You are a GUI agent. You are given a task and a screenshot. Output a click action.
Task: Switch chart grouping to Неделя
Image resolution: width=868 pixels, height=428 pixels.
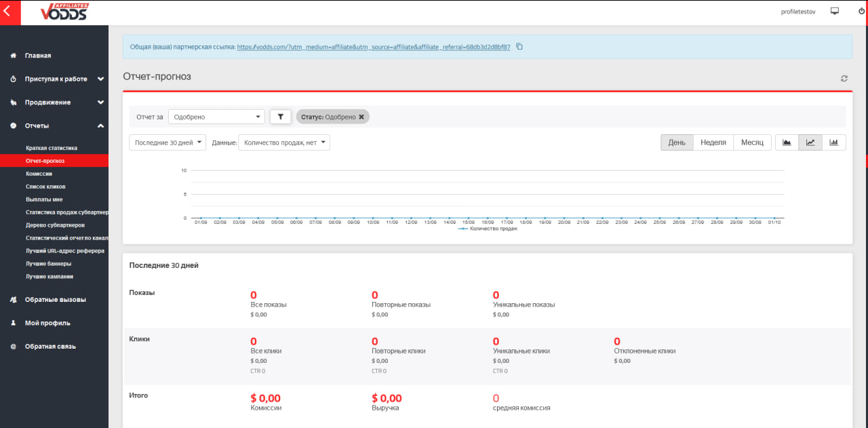(713, 142)
